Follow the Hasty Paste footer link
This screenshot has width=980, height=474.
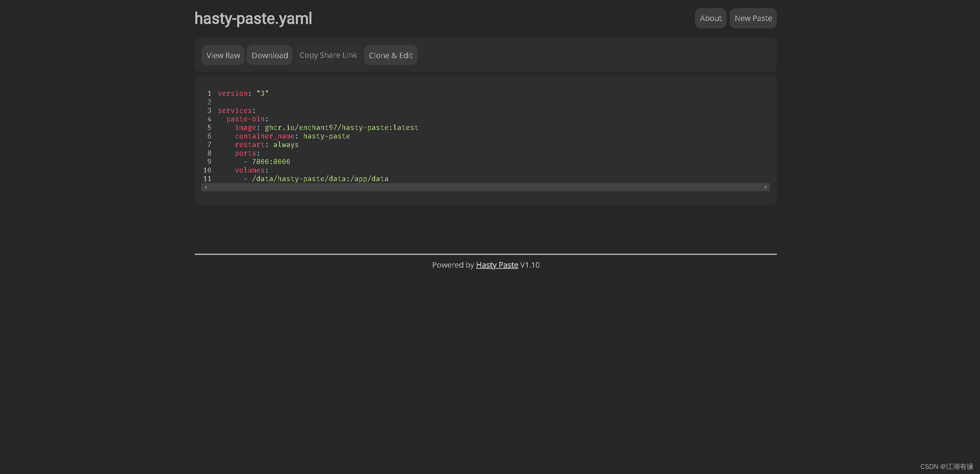(x=497, y=265)
